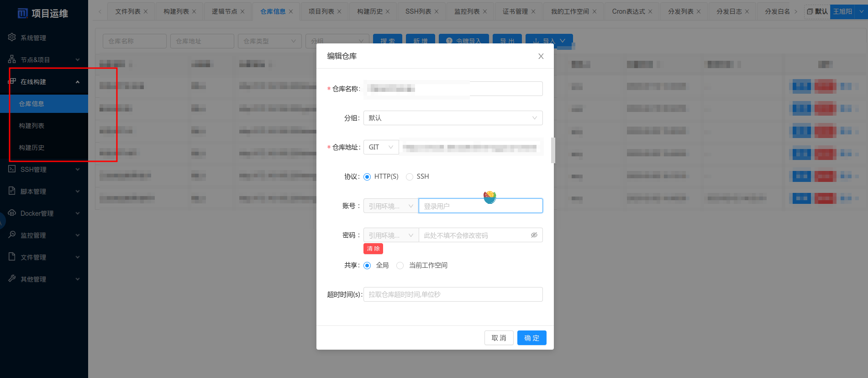Click the 其他管理 wrench icon
The image size is (868, 378).
12,279
